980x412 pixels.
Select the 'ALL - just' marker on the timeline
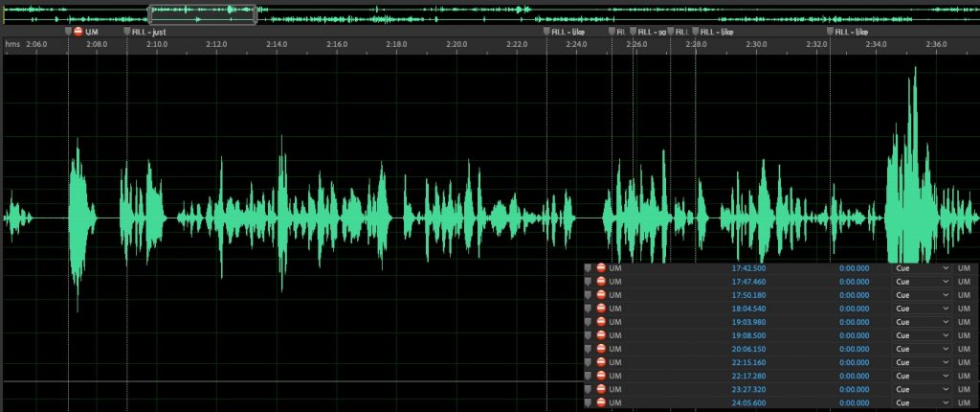[x=148, y=32]
